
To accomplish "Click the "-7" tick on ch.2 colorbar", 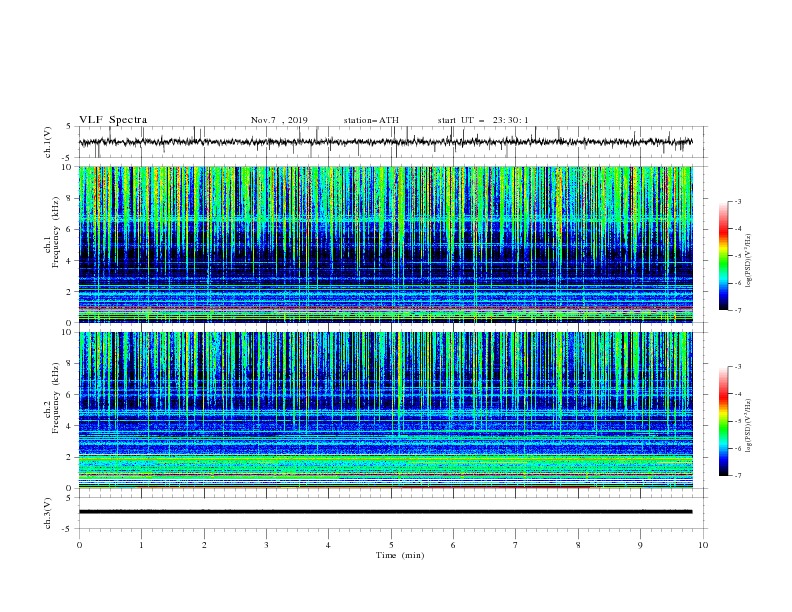I will [738, 475].
